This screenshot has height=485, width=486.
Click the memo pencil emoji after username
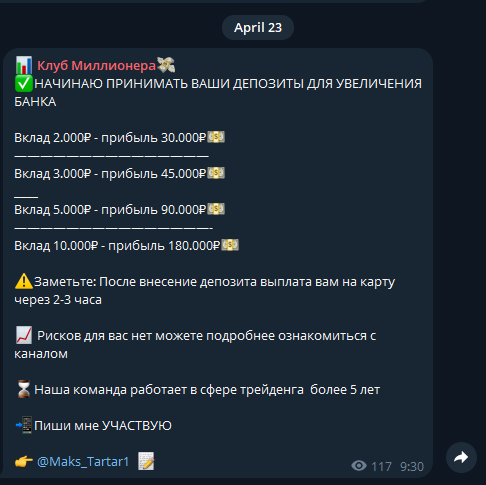(x=146, y=461)
